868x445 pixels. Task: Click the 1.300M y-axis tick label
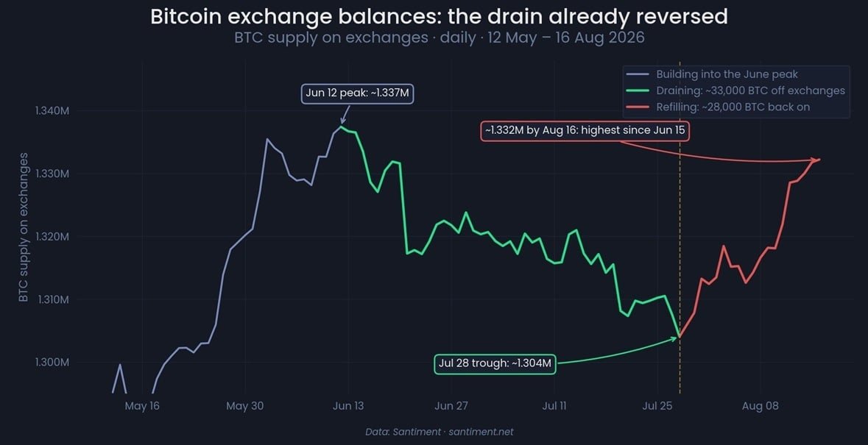click(x=52, y=363)
